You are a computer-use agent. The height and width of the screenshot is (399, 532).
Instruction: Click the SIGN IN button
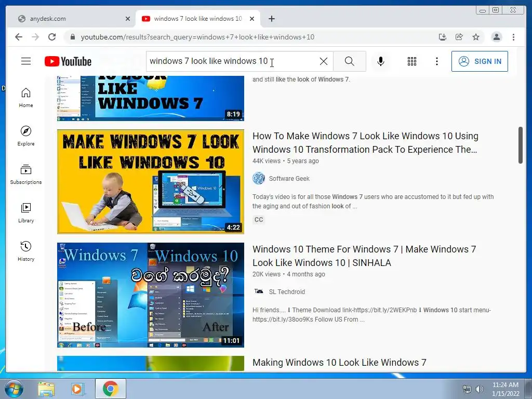(x=480, y=61)
